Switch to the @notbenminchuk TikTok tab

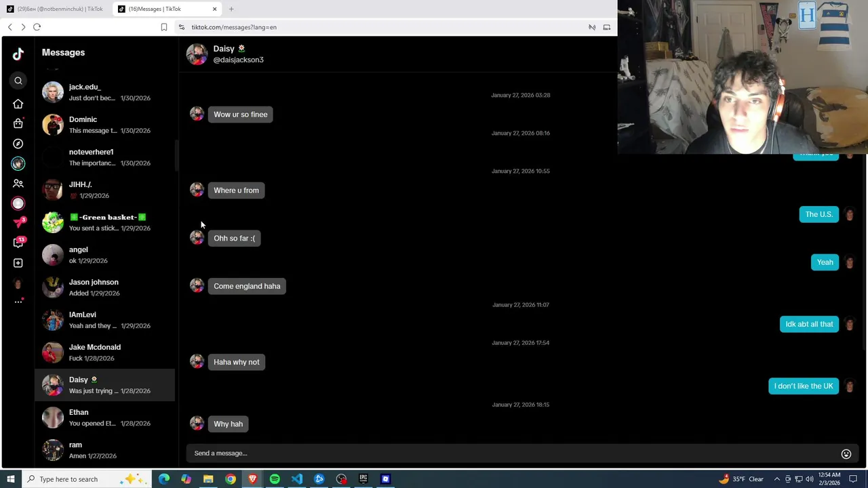(56, 9)
